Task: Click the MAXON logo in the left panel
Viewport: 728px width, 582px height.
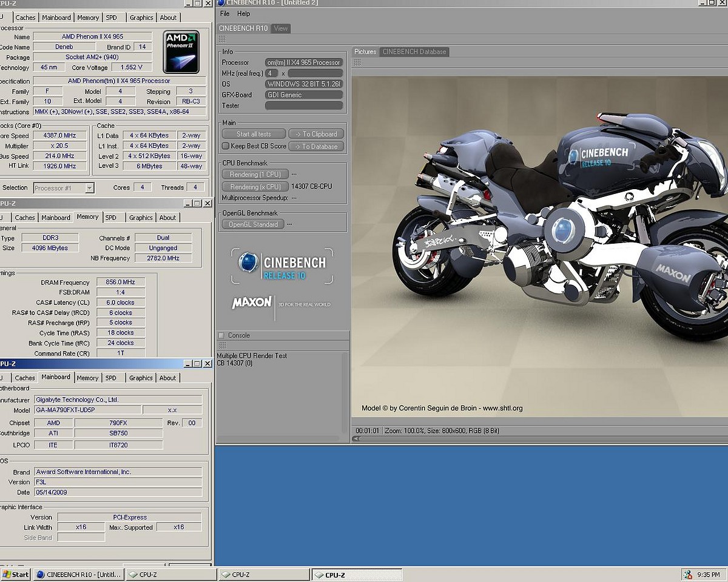Action: [252, 303]
